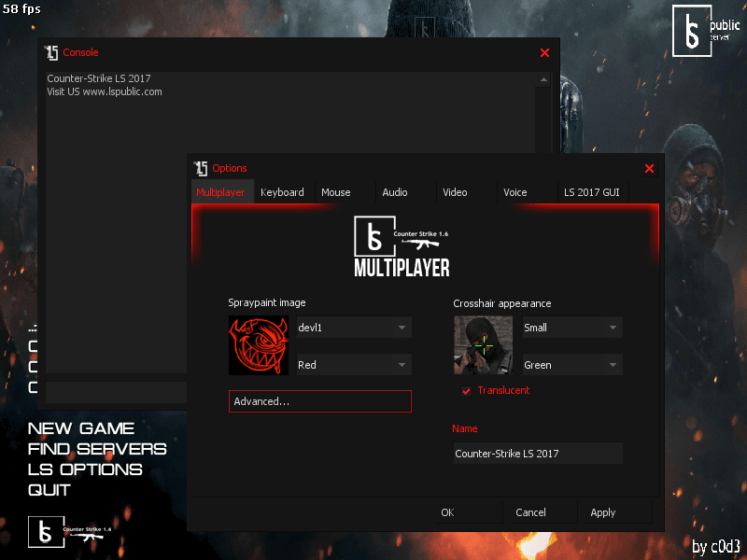Click the devil spraypaint preview image
Screen dimensions: 747x560
pos(259,344)
